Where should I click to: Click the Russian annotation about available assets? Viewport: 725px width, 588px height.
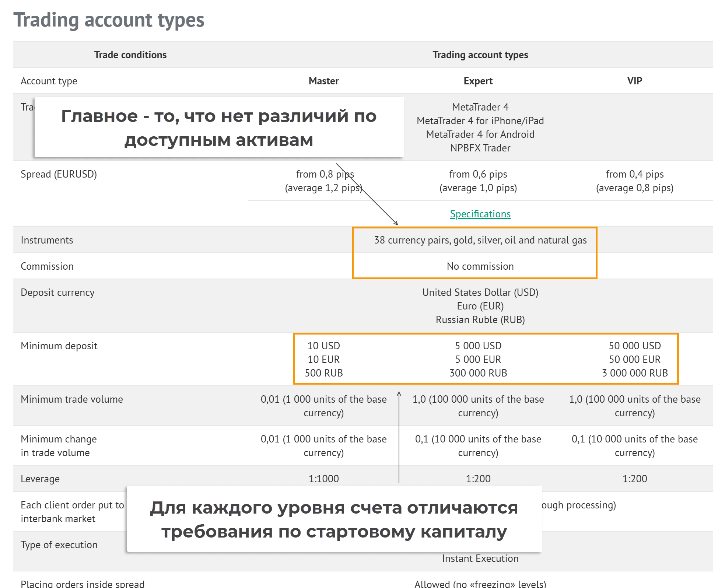tap(219, 127)
